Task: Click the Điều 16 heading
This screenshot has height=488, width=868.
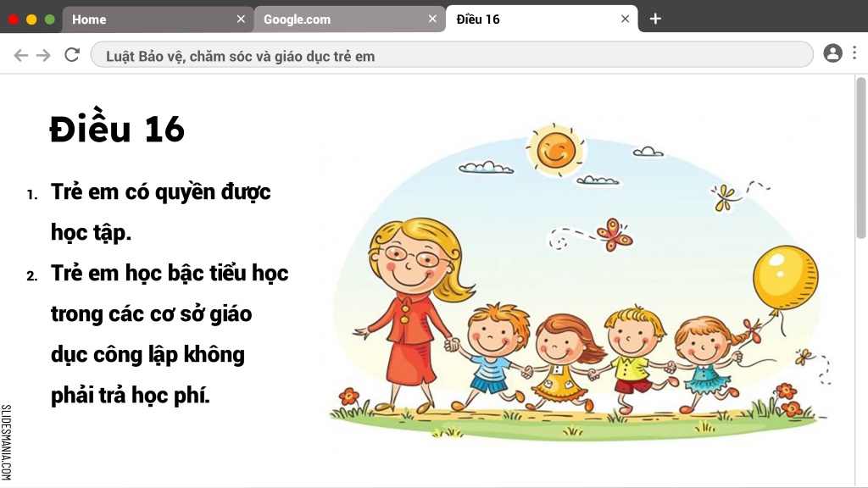Action: (x=117, y=128)
